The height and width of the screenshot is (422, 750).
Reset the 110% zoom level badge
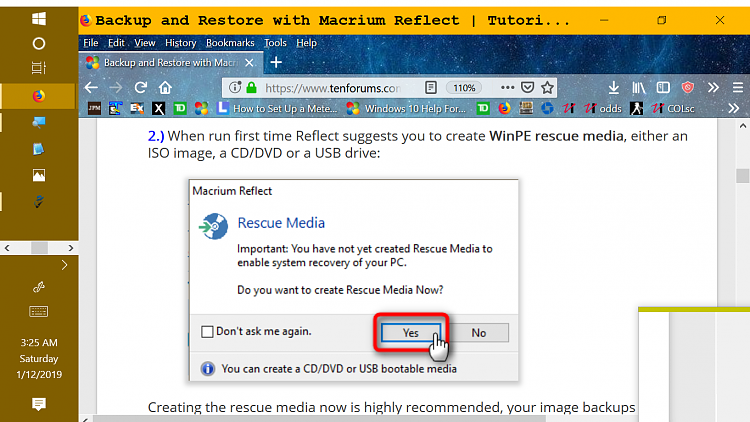[x=464, y=88]
